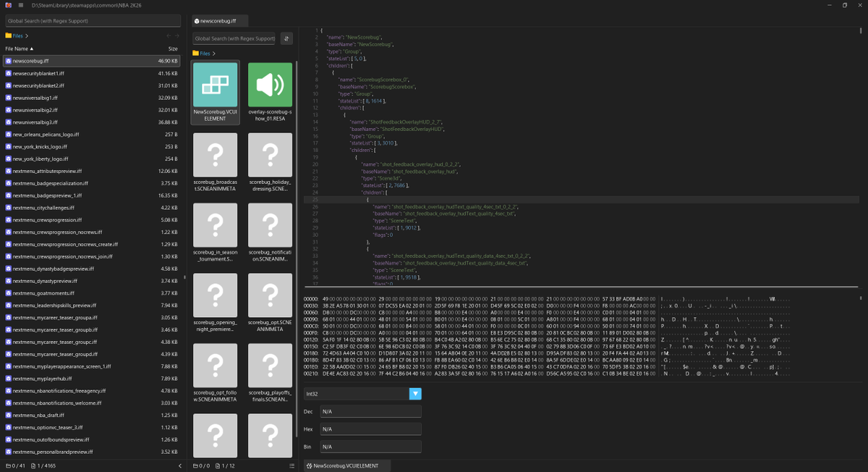Viewport: 868px width, 472px height.
Task: Click the Files folder icon in left panel
Action: tap(9, 35)
